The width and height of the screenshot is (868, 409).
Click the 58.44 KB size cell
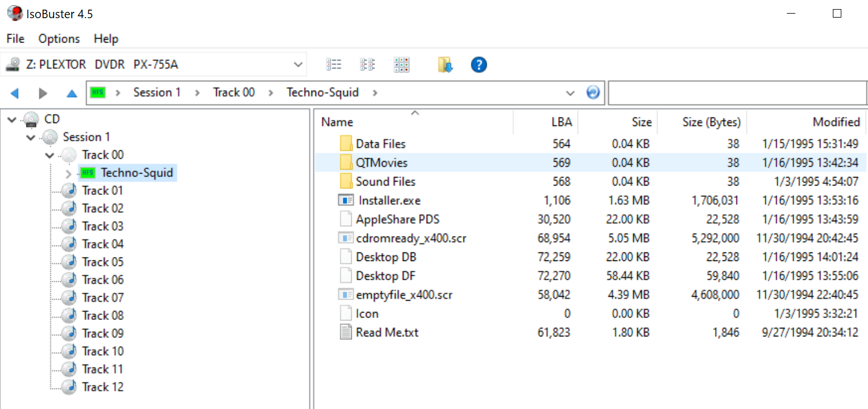point(627,276)
